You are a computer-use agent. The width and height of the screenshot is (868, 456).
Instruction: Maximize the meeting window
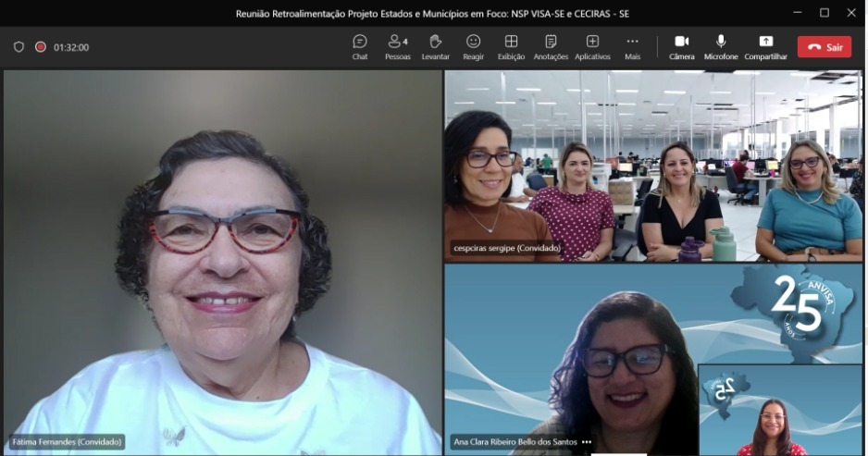[825, 13]
